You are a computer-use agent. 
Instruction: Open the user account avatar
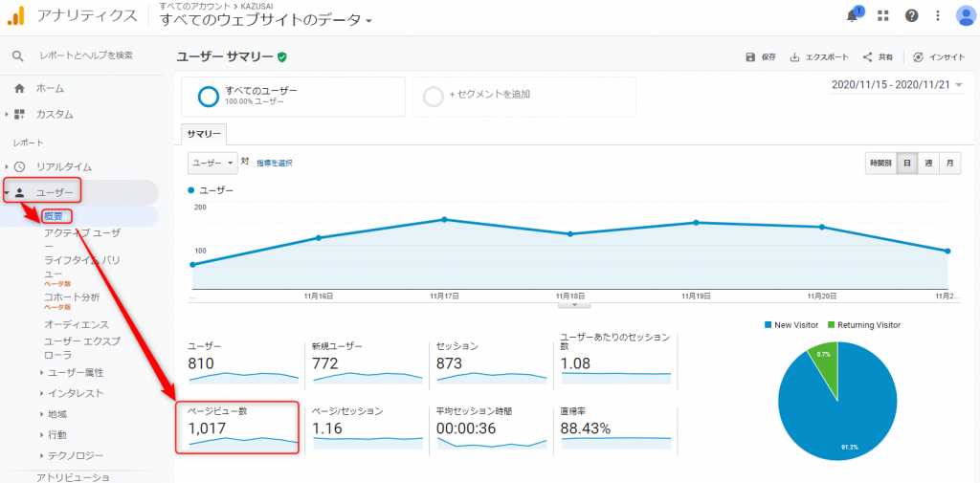tap(967, 15)
